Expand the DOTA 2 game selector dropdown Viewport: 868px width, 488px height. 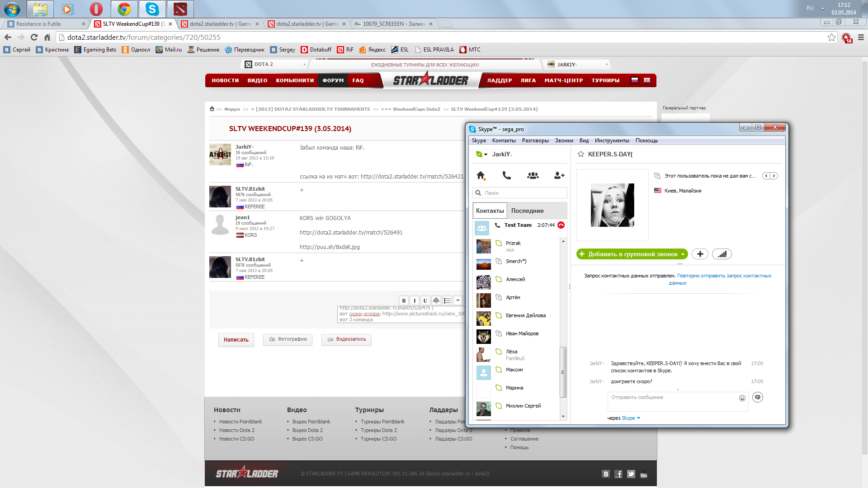[304, 65]
